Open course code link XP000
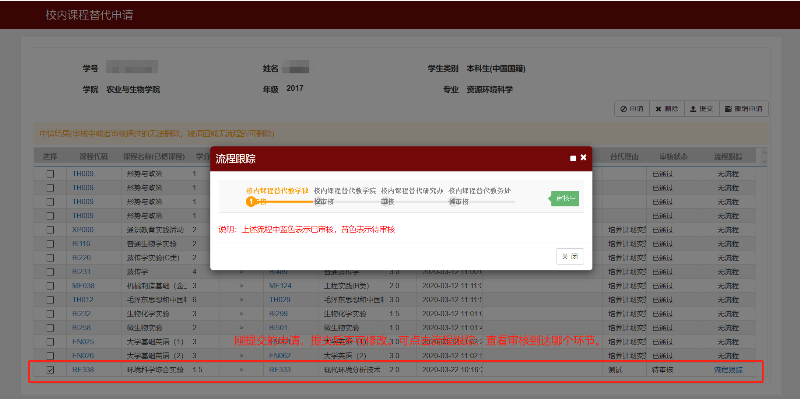Screen dimensions: 800x399 point(83,230)
